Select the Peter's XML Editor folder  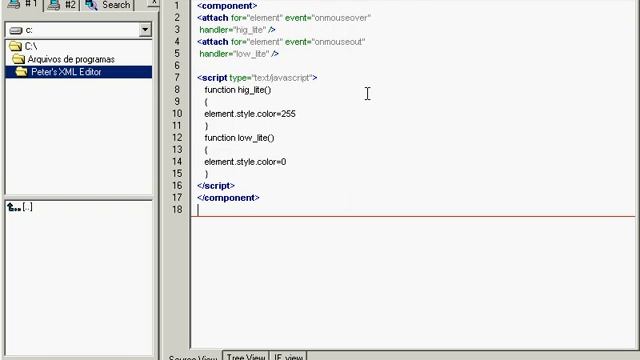coord(66,72)
